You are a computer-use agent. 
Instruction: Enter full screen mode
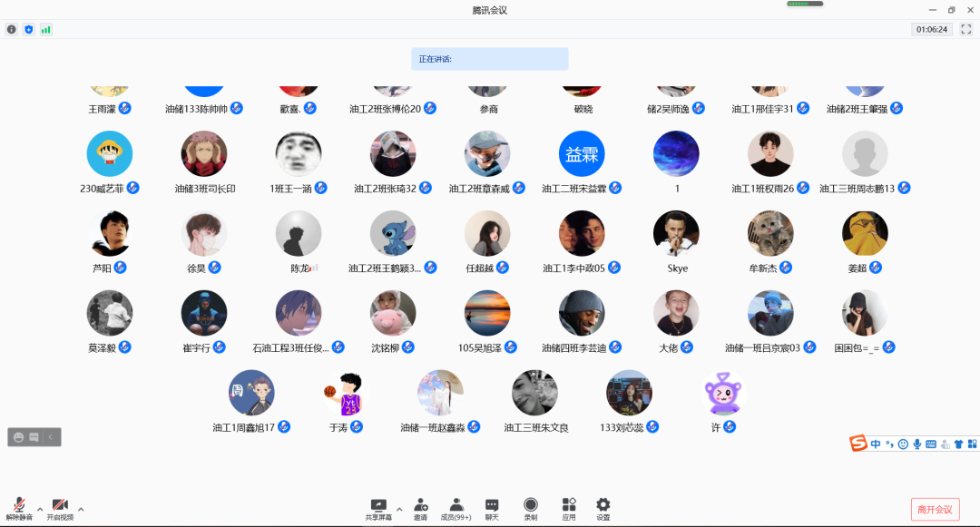pos(966,29)
